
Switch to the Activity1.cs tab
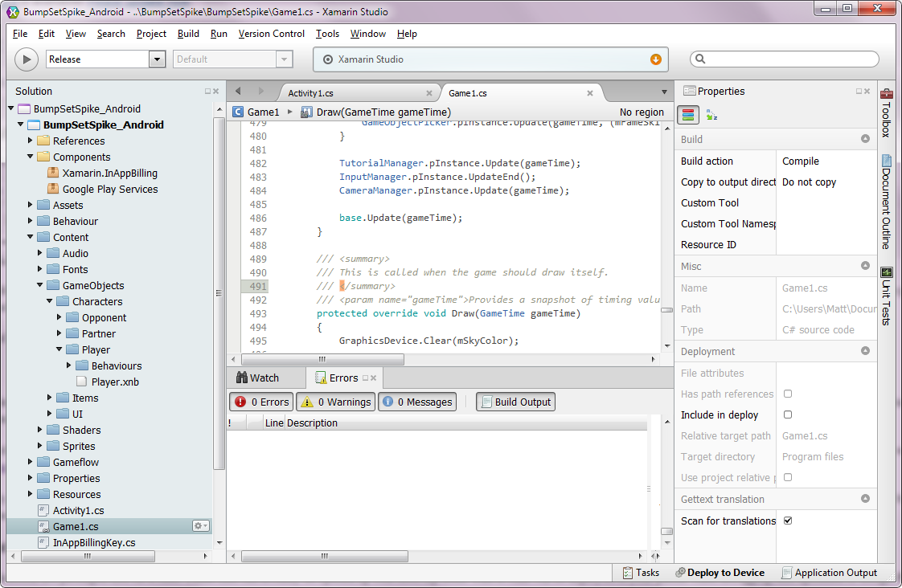310,93
